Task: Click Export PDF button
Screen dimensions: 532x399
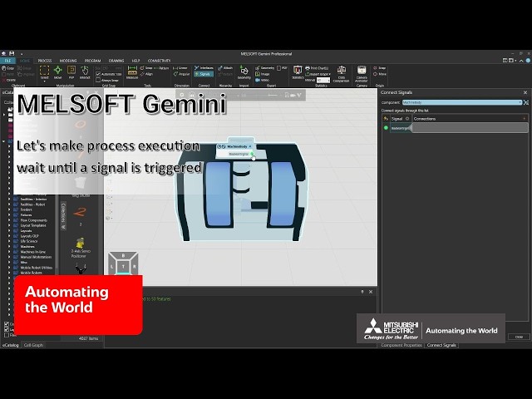Action: point(282,68)
